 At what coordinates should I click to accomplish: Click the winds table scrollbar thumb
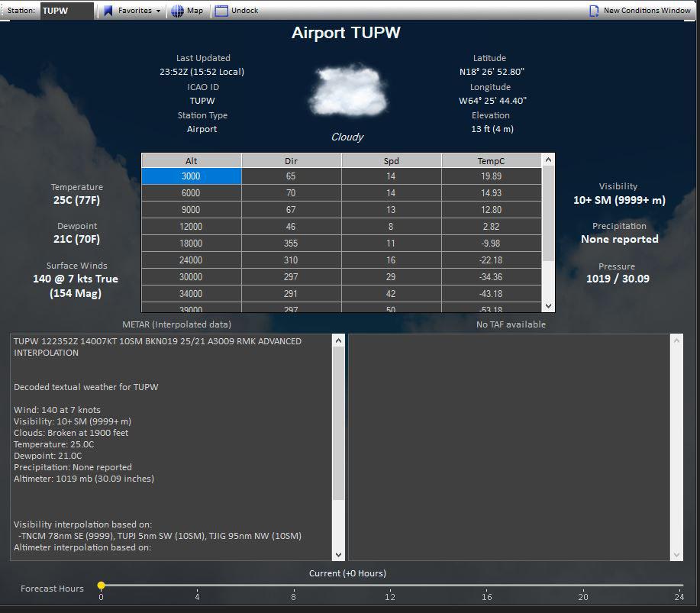pos(548,214)
